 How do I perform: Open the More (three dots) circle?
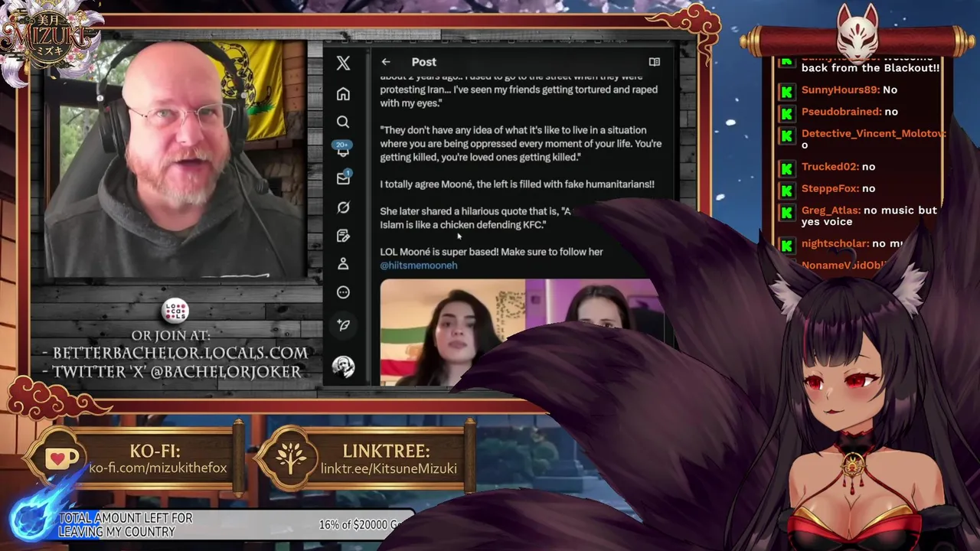[343, 292]
